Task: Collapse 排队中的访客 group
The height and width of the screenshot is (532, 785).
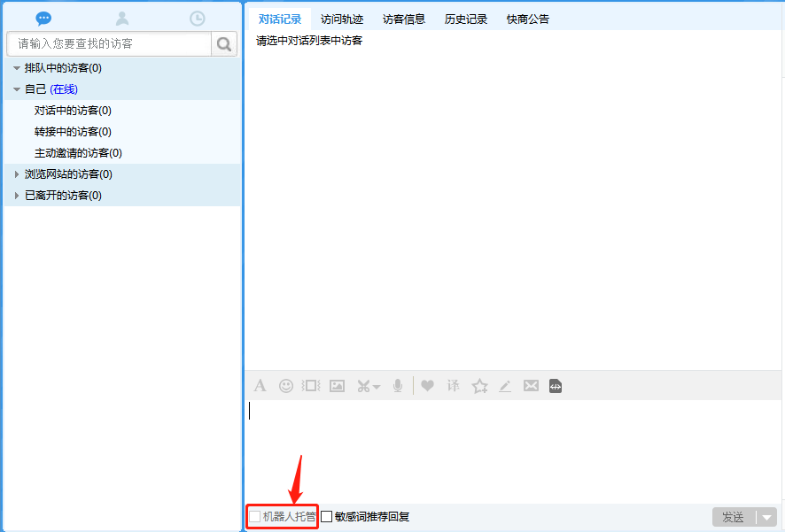Action: (x=16, y=68)
